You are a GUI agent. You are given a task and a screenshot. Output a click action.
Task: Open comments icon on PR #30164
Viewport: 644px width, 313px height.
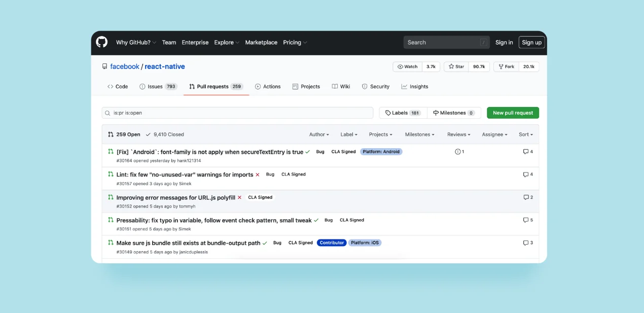point(526,152)
